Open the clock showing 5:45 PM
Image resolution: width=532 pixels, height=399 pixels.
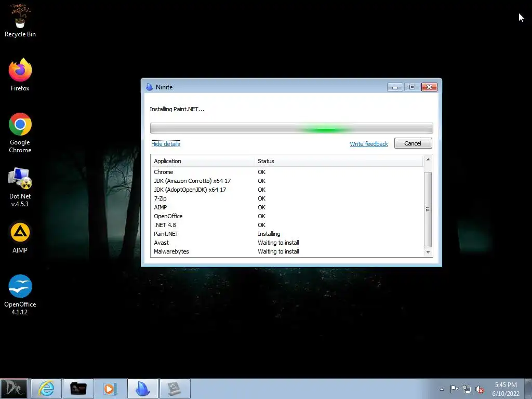[x=506, y=389]
